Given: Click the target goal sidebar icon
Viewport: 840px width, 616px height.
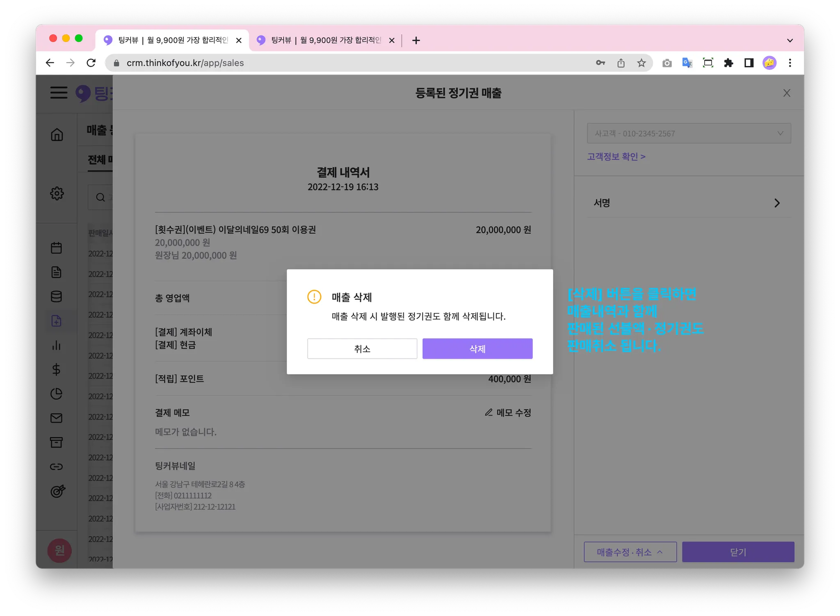Looking at the screenshot, I should pos(57,491).
